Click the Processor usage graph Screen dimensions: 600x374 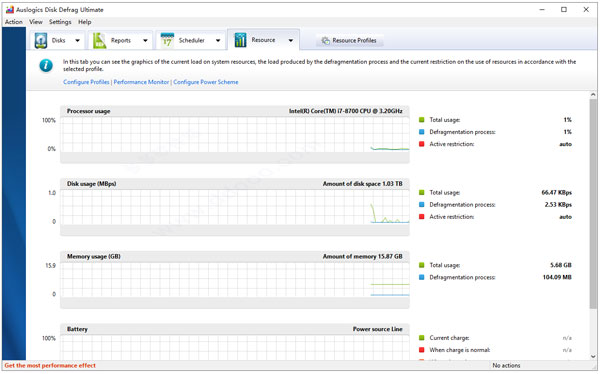(235, 135)
